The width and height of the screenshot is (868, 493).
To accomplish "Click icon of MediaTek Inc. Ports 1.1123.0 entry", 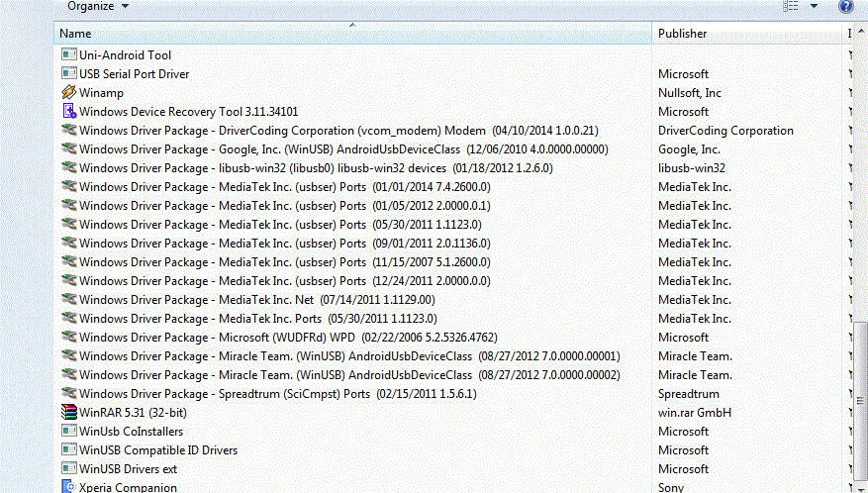I will coord(68,318).
